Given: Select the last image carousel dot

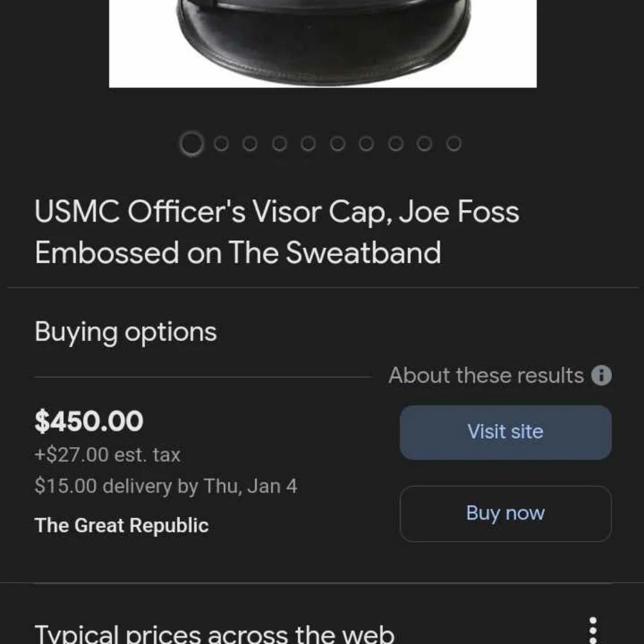Looking at the screenshot, I should (454, 144).
